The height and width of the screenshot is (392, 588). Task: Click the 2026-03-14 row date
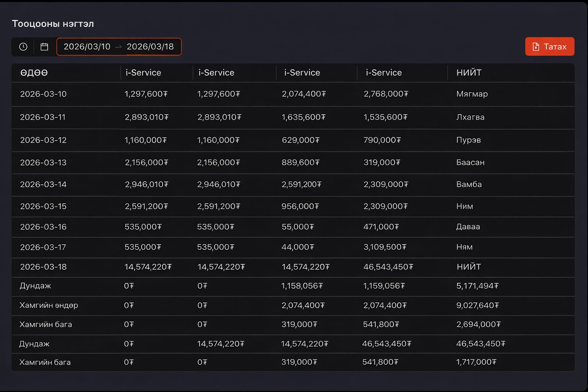coord(43,185)
